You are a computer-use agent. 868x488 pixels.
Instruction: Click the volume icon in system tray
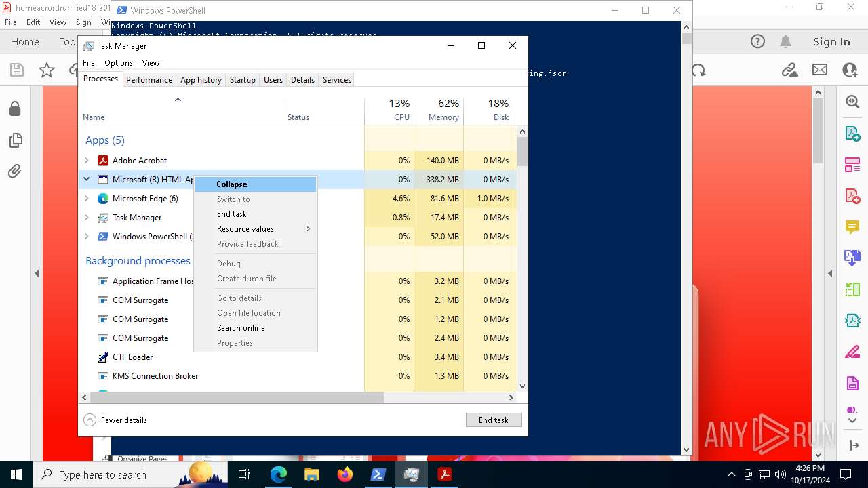pos(781,474)
